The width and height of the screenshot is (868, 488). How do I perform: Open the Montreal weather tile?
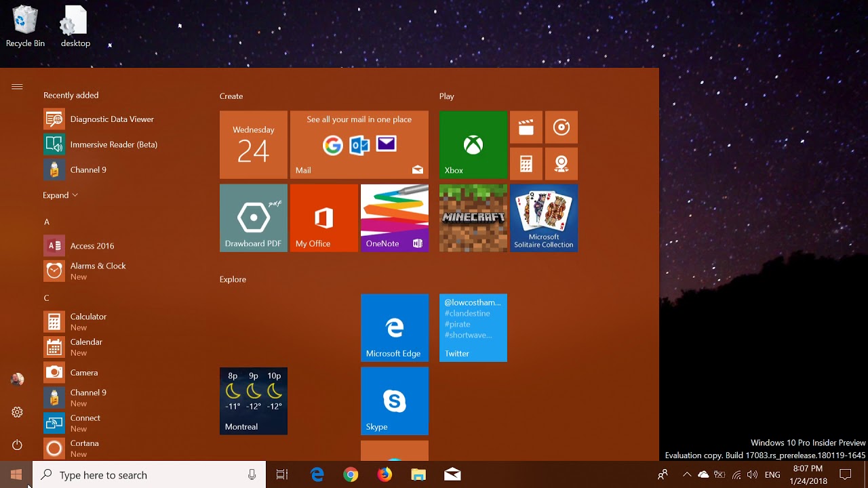[254, 401]
